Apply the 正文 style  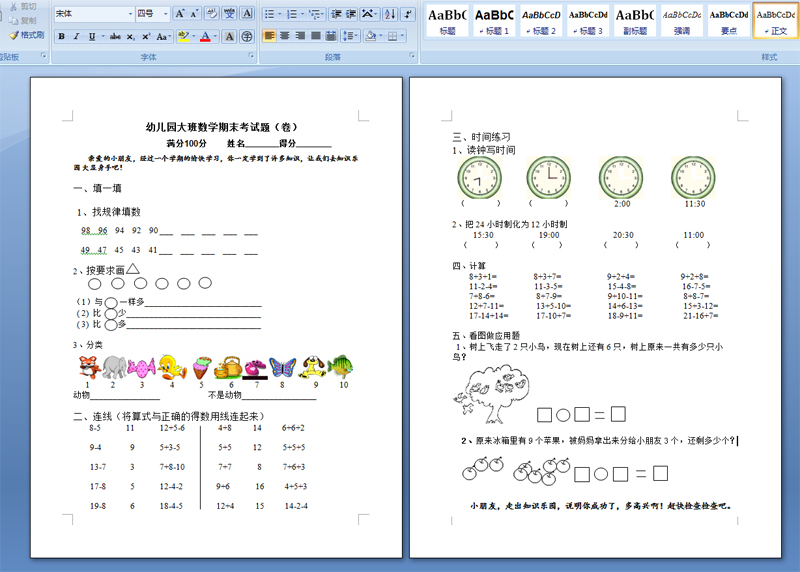click(776, 21)
